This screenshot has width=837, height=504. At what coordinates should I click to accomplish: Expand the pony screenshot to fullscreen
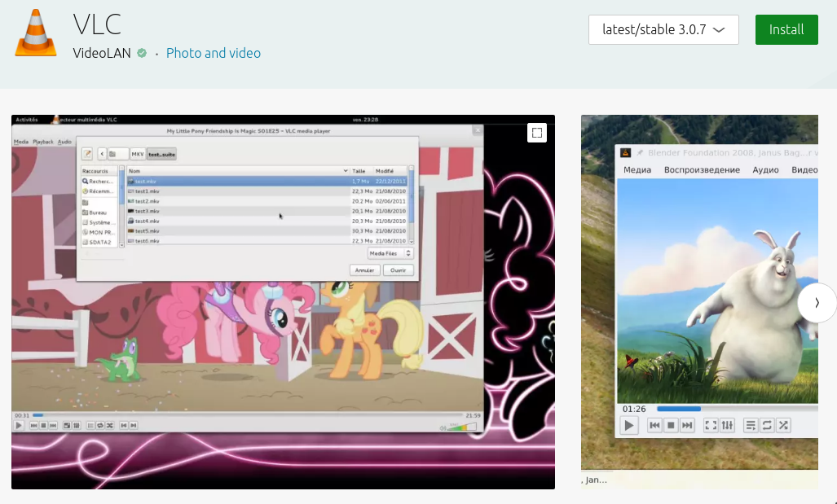coord(537,132)
